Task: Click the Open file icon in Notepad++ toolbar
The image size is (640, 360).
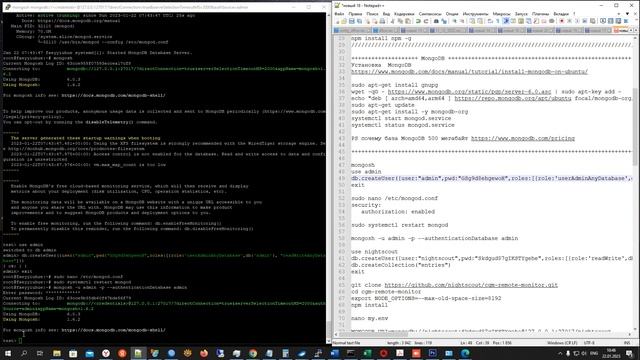Action: 344,21
